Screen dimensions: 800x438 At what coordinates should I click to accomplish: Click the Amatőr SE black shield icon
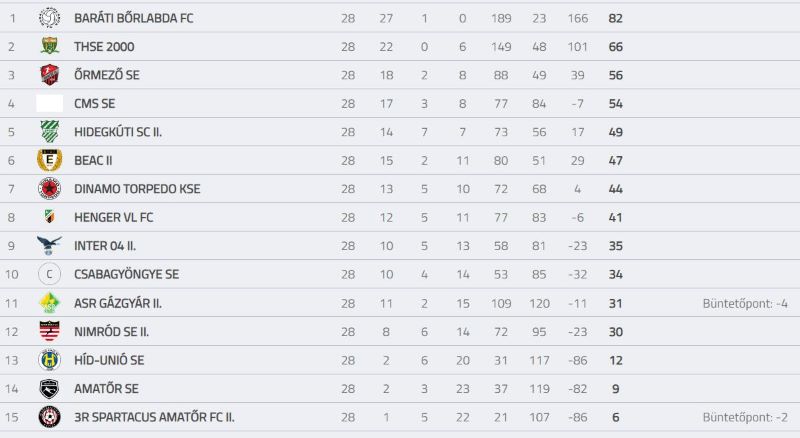49,388
